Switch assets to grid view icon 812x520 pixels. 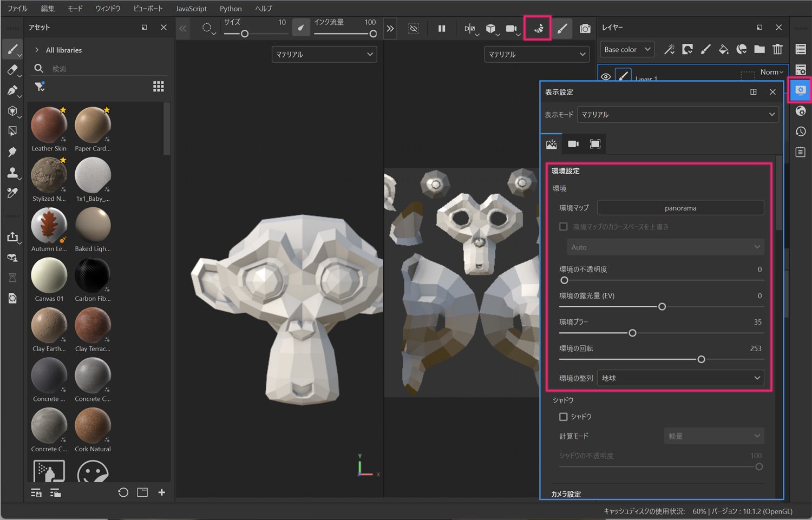point(158,87)
